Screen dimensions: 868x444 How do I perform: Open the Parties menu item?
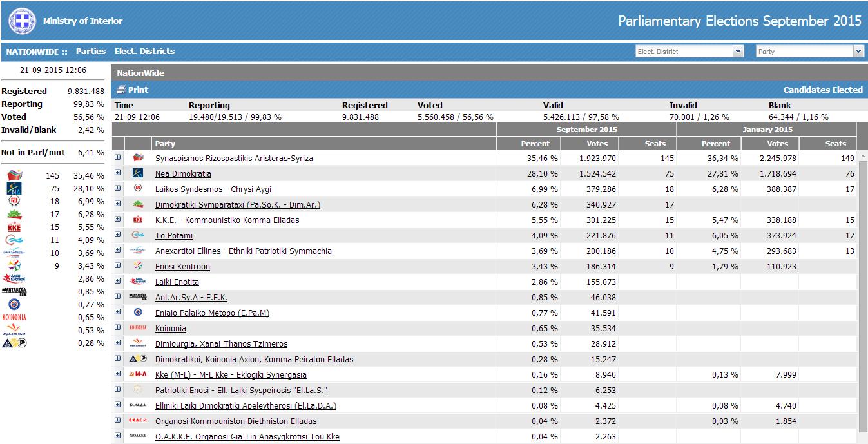click(x=90, y=52)
